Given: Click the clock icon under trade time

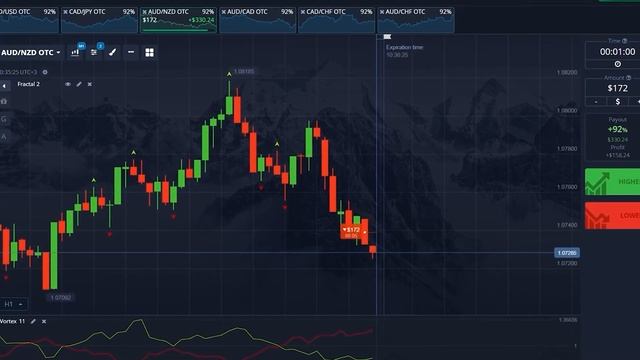Looking at the screenshot, I should (618, 64).
